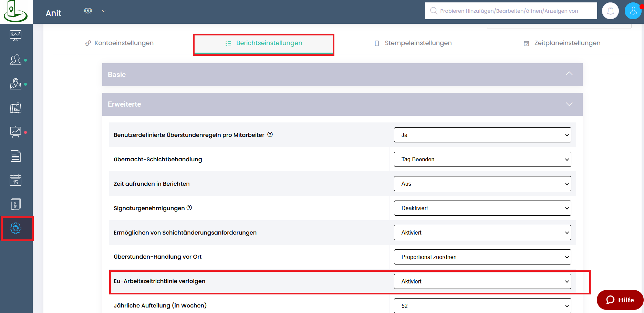The image size is (644, 313).
Task: Click the search field in top bar
Action: coord(511,11)
